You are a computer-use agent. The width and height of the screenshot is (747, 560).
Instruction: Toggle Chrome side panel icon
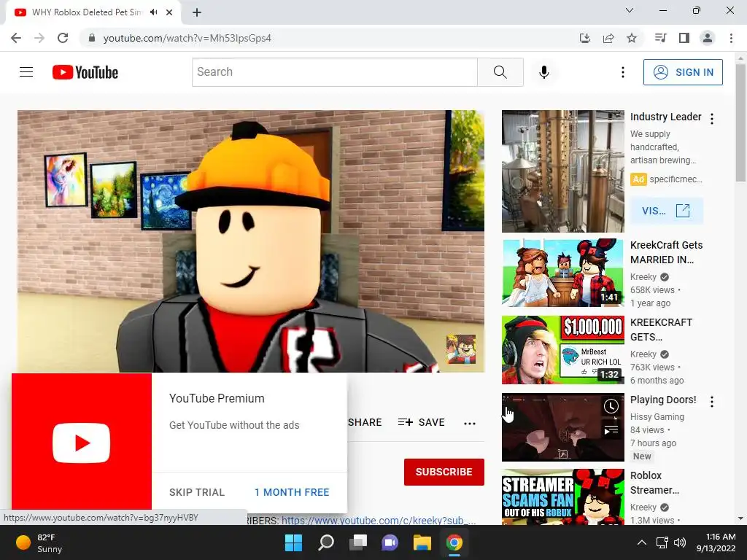click(684, 38)
